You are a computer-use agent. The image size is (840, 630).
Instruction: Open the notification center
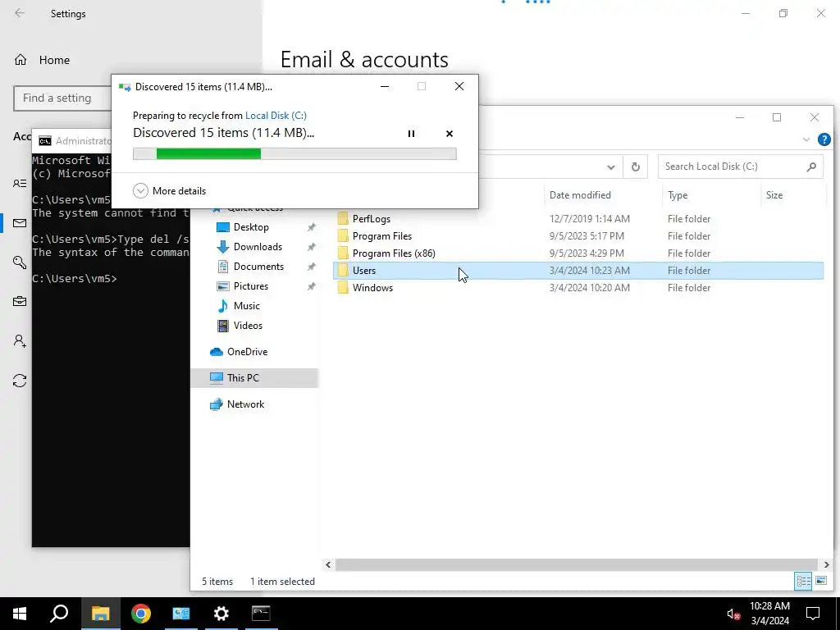813,614
